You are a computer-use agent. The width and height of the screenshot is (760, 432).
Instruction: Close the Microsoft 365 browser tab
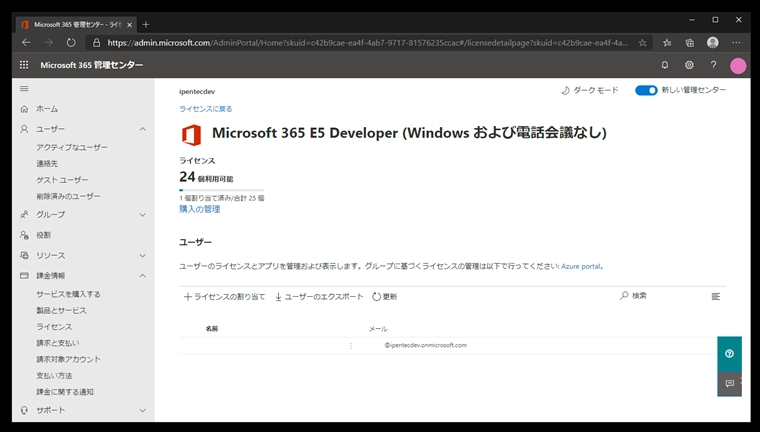pos(129,25)
